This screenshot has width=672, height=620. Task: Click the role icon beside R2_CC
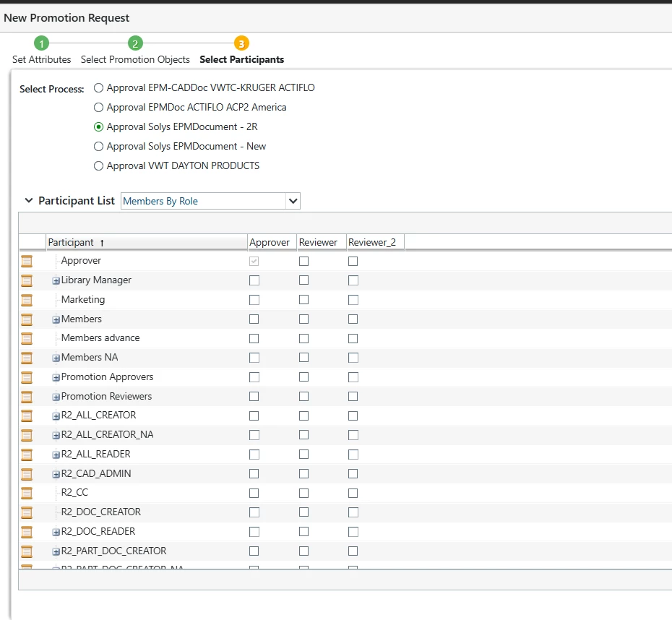[x=27, y=493]
